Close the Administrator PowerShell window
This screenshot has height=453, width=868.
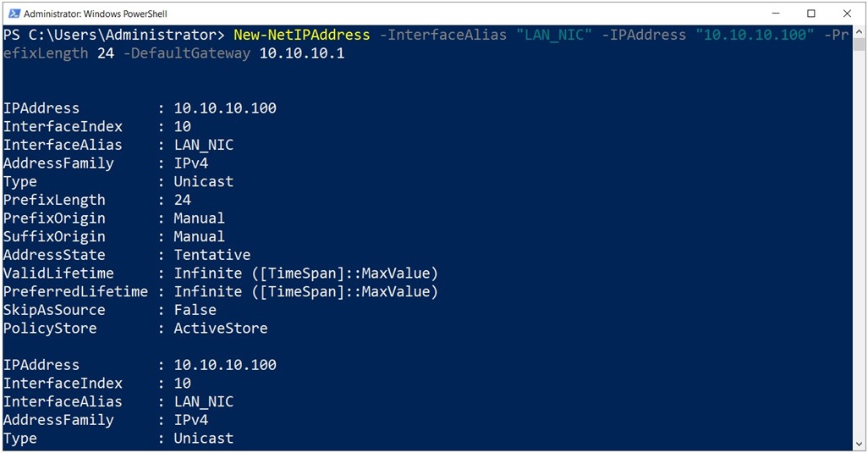coord(847,14)
